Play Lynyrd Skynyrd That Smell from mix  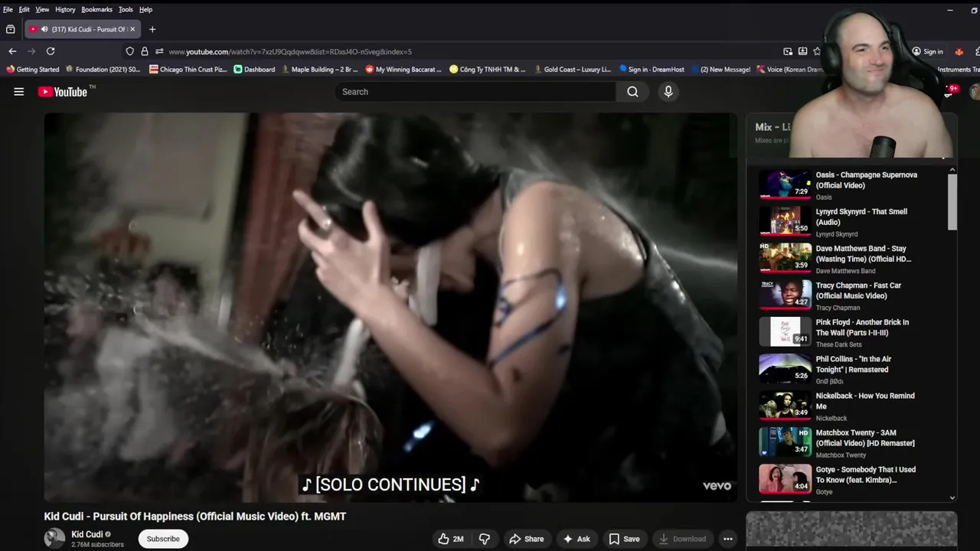pos(851,222)
